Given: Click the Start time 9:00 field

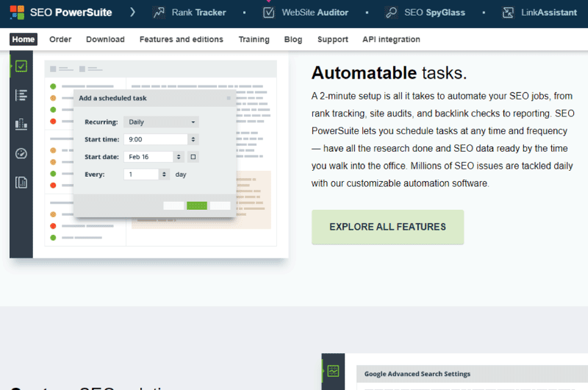Looking at the screenshot, I should click(156, 139).
